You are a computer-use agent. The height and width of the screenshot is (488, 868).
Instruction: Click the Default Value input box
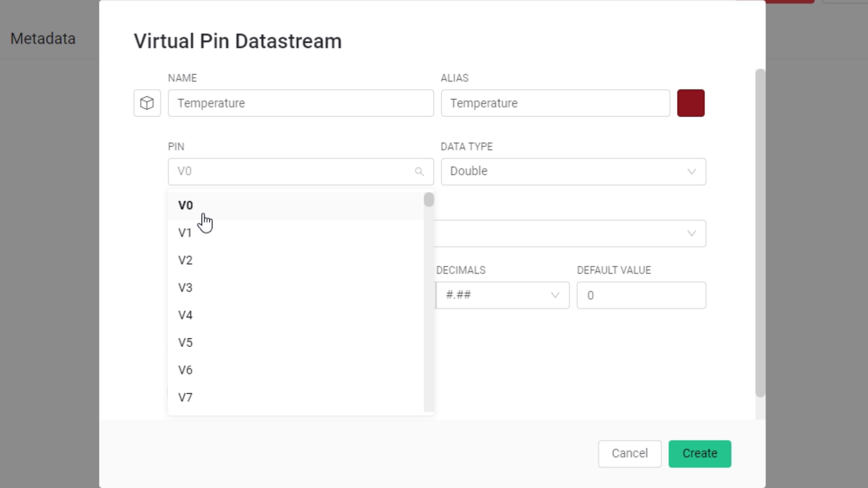641,296
